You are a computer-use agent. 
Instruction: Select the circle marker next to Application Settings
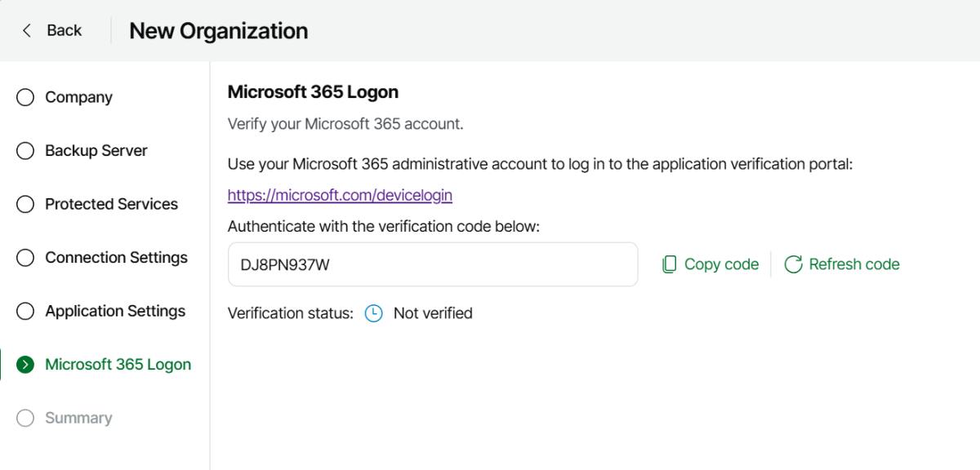tap(25, 311)
